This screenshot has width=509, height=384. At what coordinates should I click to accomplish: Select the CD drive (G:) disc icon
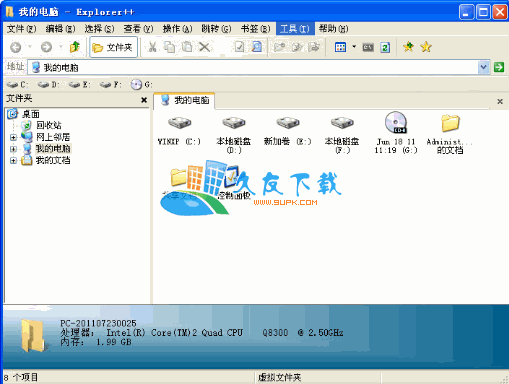point(396,122)
